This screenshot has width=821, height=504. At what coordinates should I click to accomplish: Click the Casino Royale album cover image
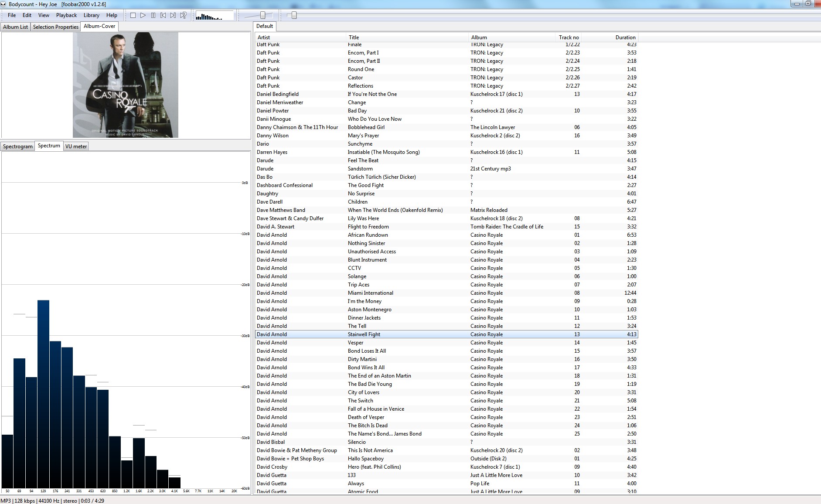pyautogui.click(x=126, y=85)
